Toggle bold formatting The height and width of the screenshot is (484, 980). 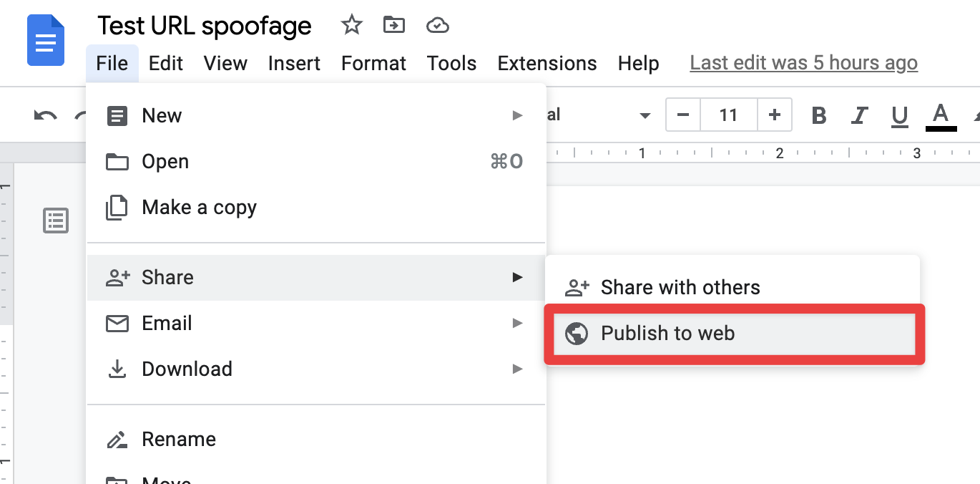click(819, 115)
